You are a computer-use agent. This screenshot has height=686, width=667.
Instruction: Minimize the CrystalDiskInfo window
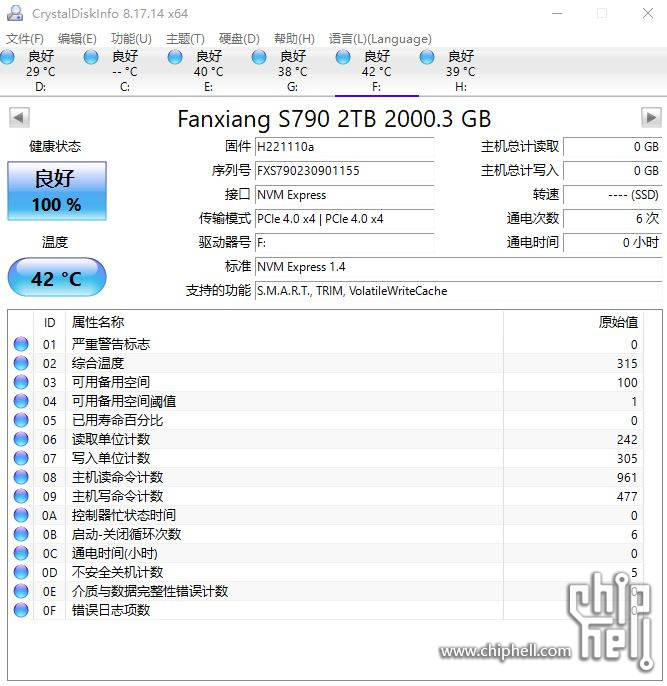pos(557,14)
